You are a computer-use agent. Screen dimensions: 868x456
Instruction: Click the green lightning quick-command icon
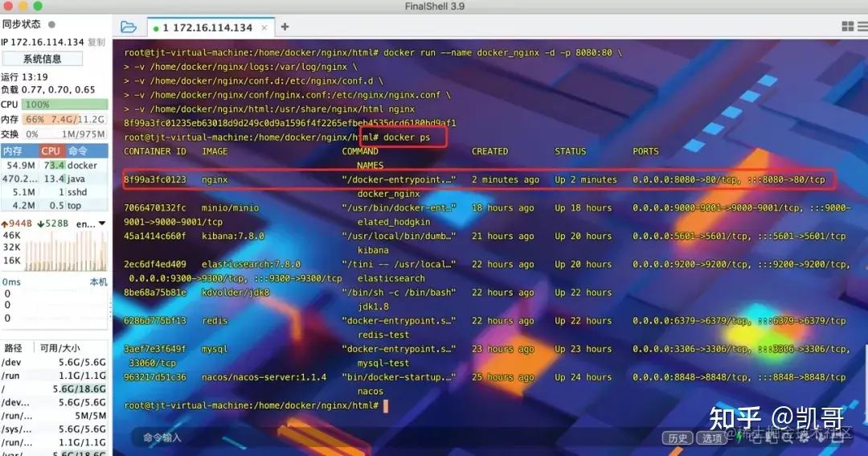pyautogui.click(x=739, y=436)
